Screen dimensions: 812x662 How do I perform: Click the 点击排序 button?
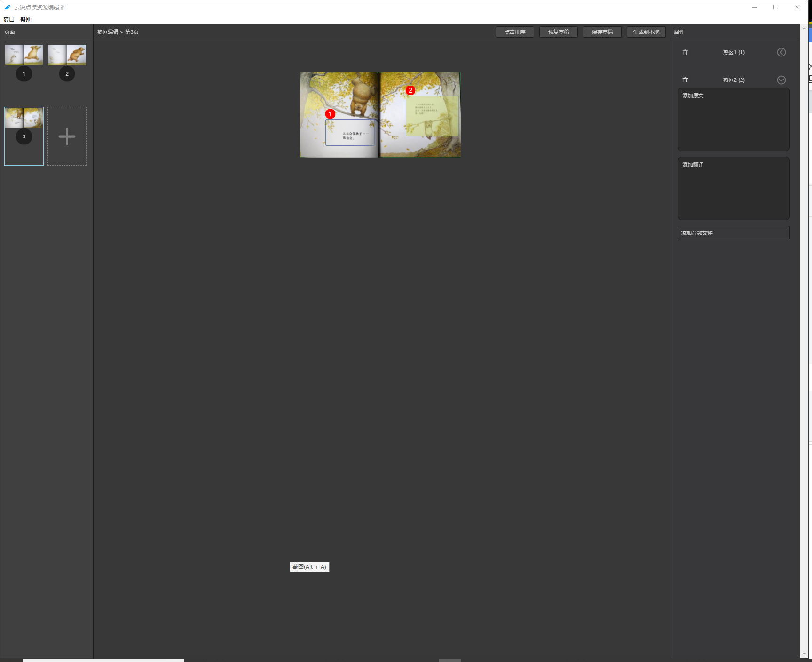point(514,32)
